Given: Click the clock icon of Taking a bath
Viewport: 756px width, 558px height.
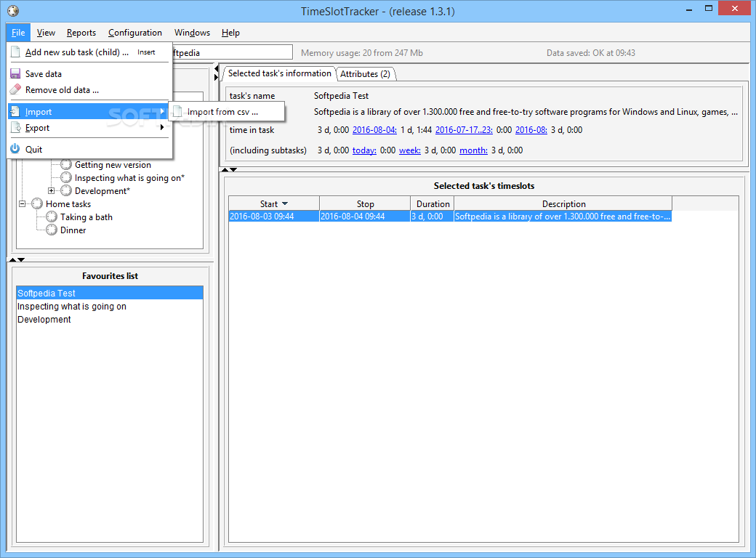Looking at the screenshot, I should coord(52,217).
